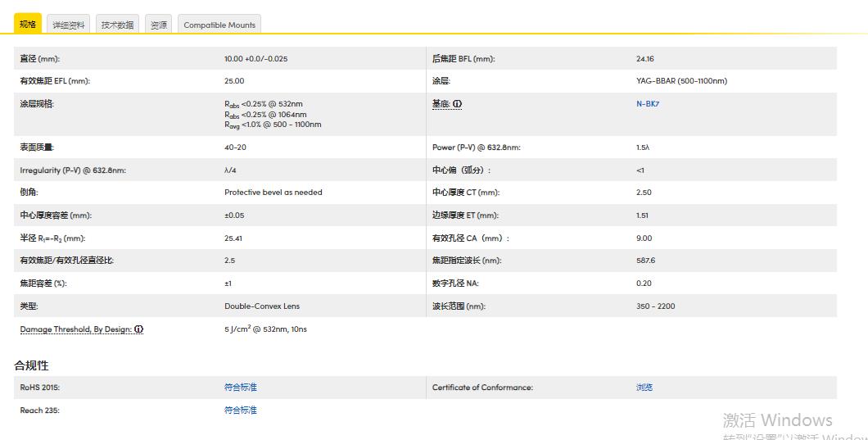Open the Compatible Mounts tab

pyautogui.click(x=219, y=25)
